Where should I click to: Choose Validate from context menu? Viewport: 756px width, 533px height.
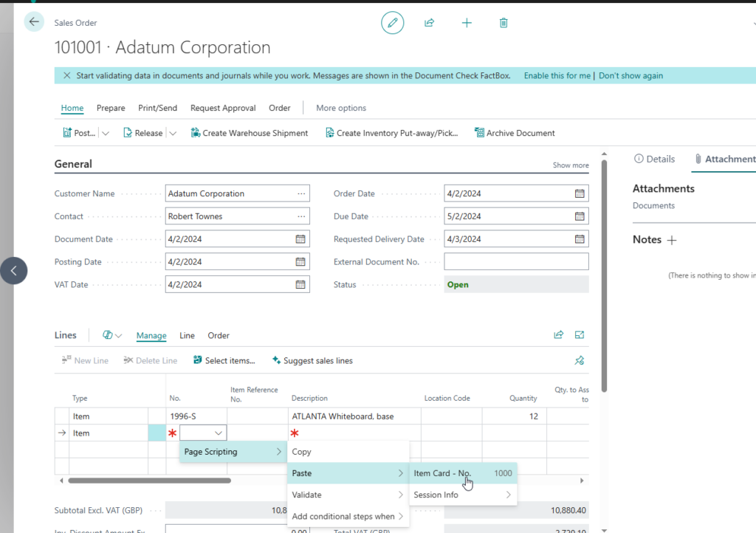point(348,495)
